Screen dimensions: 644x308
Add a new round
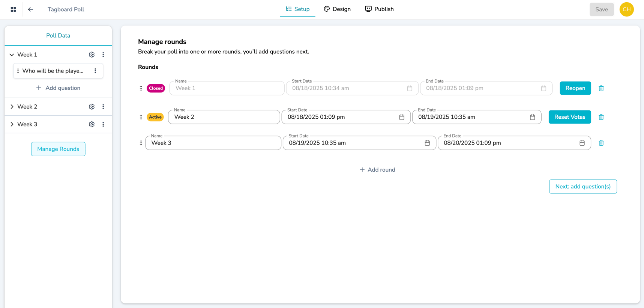point(377,170)
